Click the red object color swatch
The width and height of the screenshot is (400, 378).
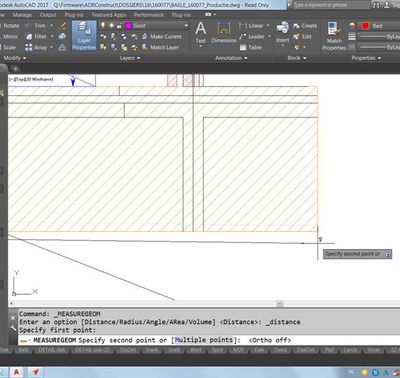point(365,26)
